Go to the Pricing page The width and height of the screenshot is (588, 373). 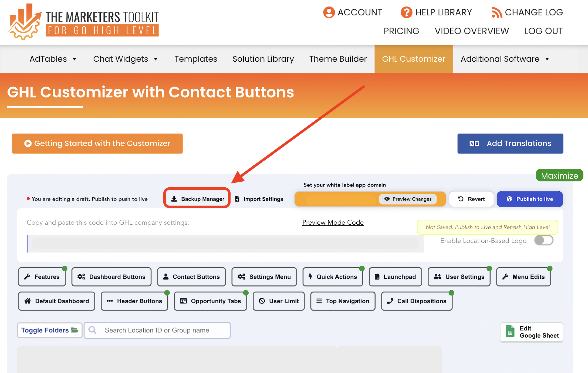click(401, 31)
